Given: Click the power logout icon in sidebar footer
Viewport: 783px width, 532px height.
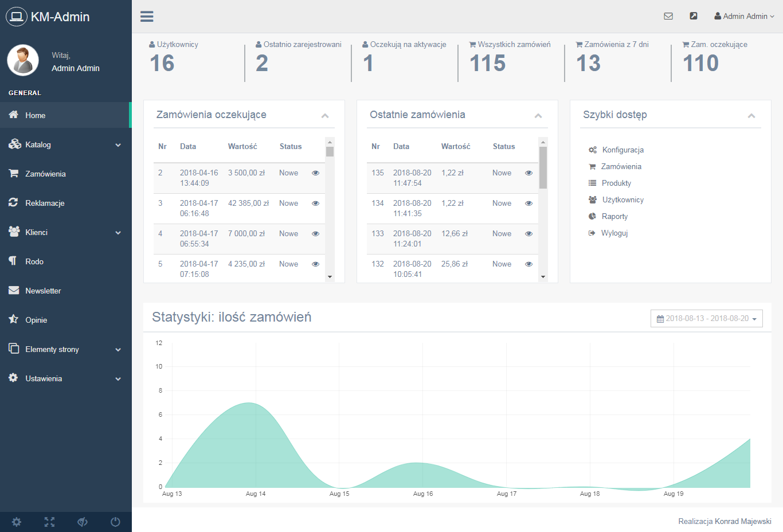Looking at the screenshot, I should (x=115, y=522).
